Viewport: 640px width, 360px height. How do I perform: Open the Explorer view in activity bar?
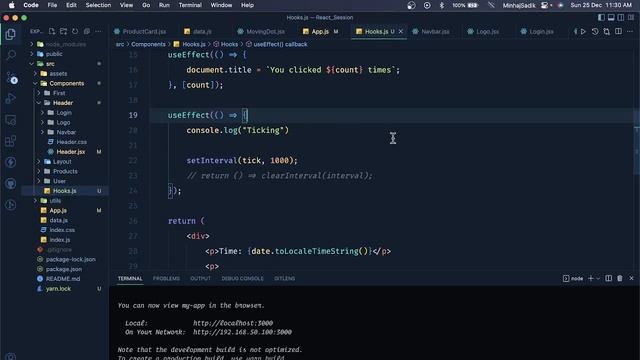(x=11, y=34)
